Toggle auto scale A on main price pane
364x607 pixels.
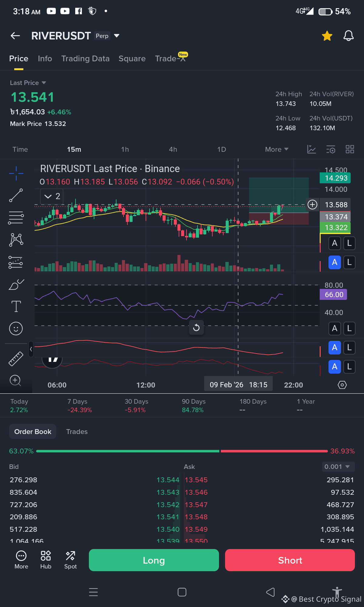click(335, 243)
